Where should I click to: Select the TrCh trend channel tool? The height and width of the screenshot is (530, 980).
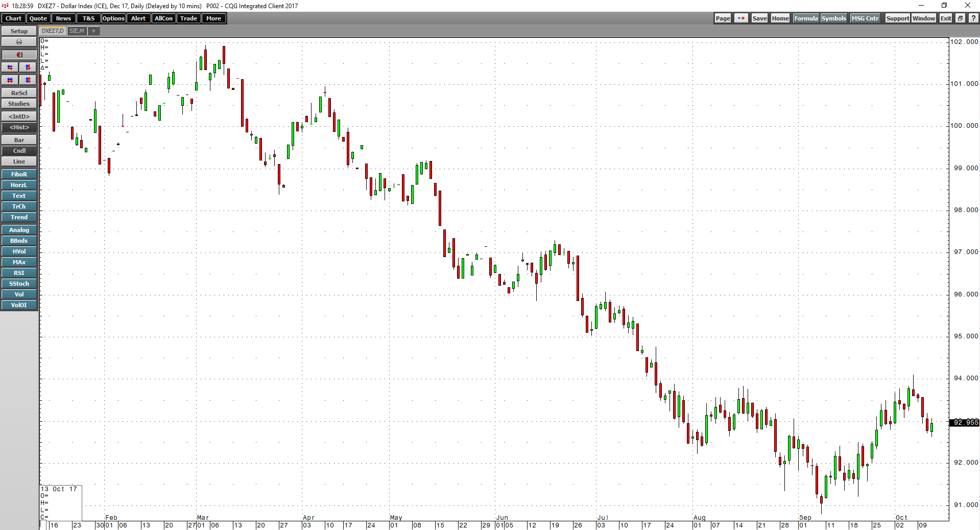(19, 206)
